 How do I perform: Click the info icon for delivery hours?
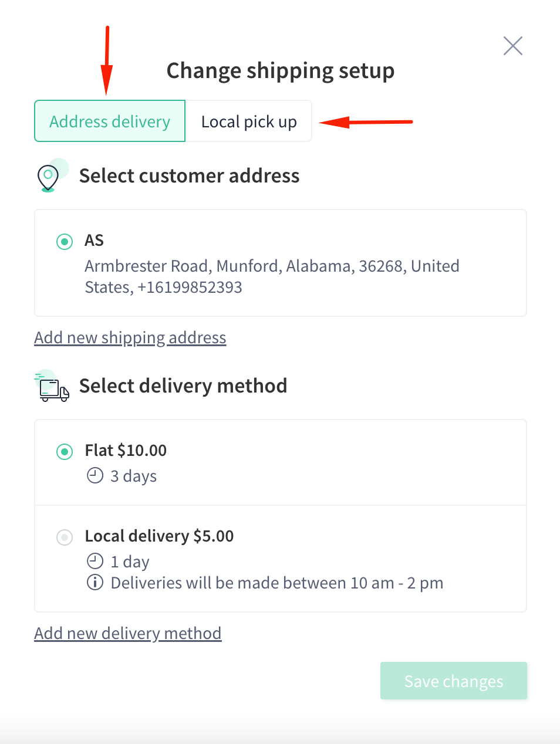point(95,582)
